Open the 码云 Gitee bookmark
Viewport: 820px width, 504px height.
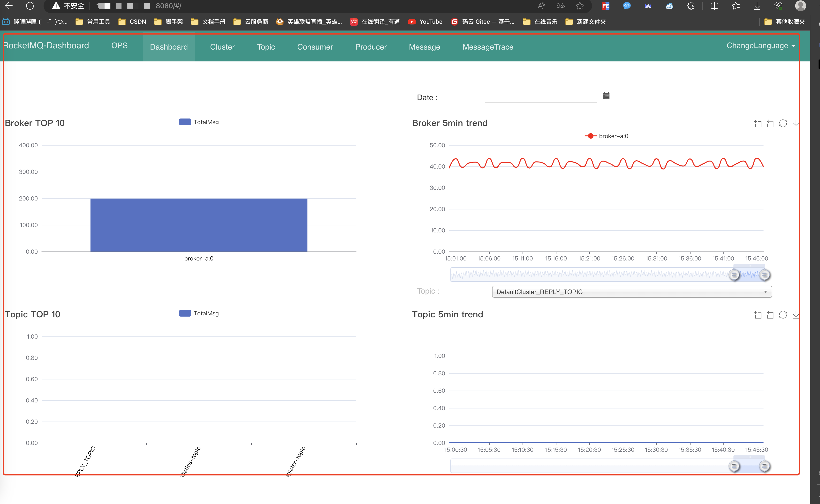click(483, 22)
